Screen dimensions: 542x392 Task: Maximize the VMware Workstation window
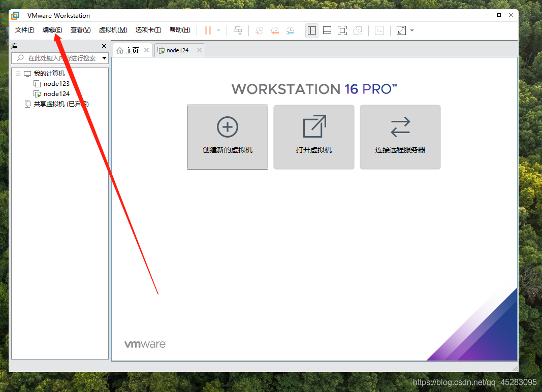click(x=499, y=15)
